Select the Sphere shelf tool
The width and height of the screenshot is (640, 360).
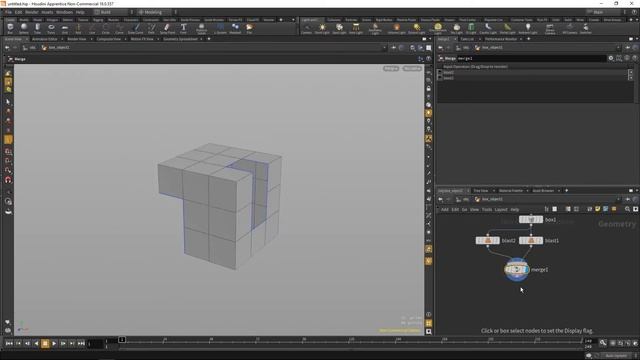click(x=24, y=29)
